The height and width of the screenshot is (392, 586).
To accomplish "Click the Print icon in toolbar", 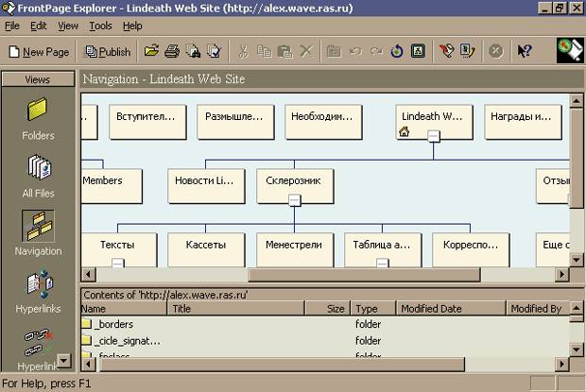I will (x=172, y=51).
